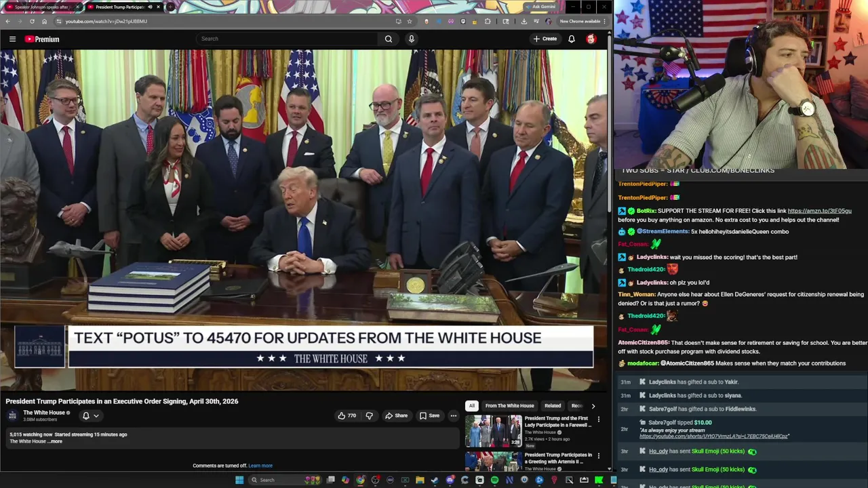868x488 pixels.
Task: Click the YouTube search magnifier button
Action: 389,39
